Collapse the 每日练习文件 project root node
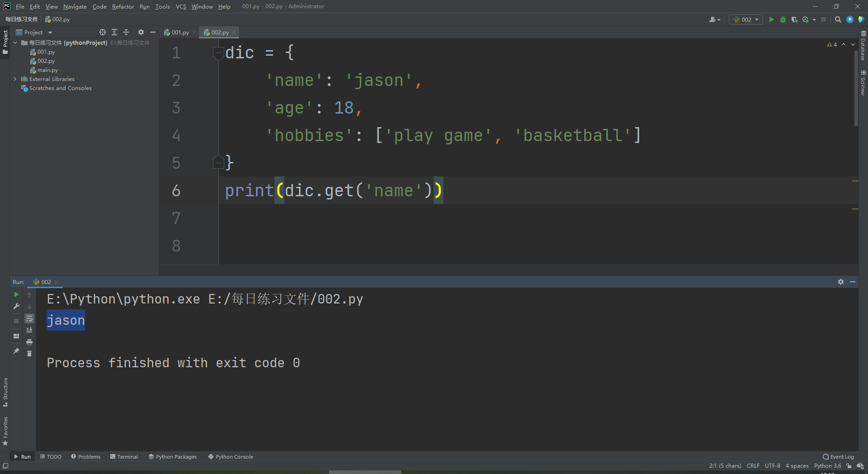Viewport: 868px width, 474px height. [x=15, y=43]
